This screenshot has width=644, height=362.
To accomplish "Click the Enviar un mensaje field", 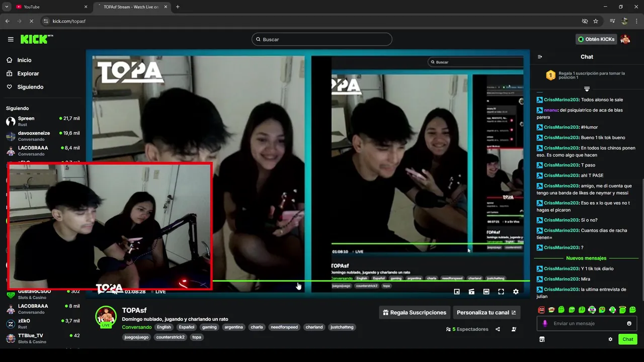I will point(587,323).
